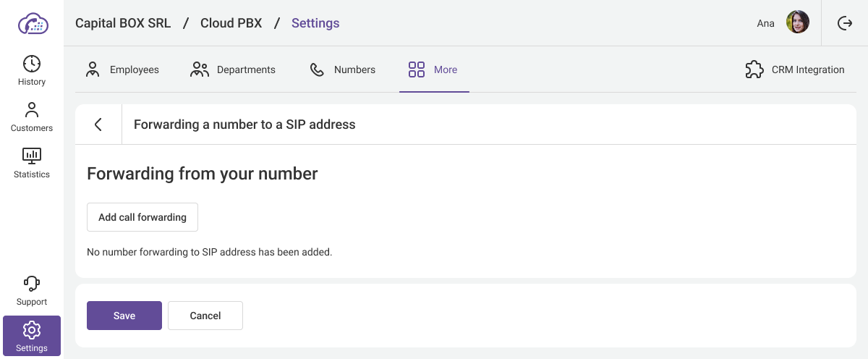The image size is (868, 359).
Task: Click the cloud phone logo icon
Action: pyautogui.click(x=33, y=23)
